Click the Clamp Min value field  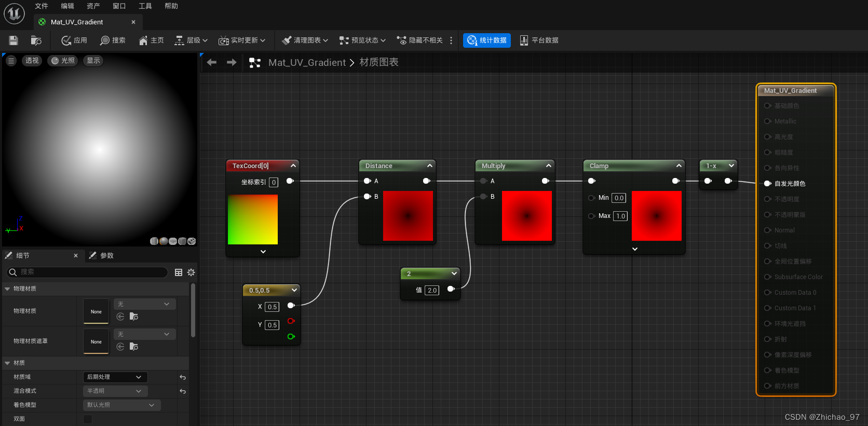tap(619, 198)
